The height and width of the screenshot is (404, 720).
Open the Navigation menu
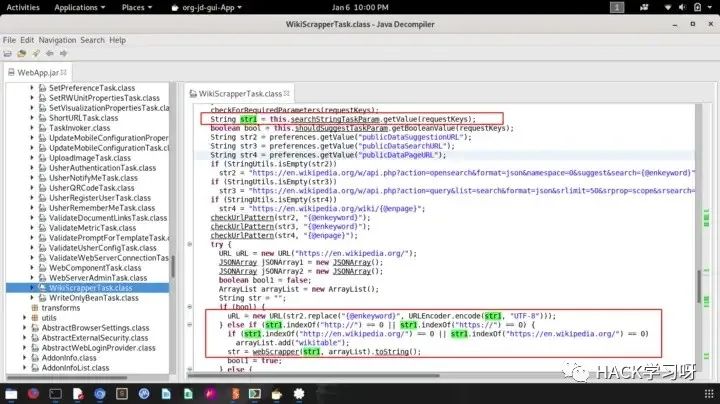click(55, 40)
